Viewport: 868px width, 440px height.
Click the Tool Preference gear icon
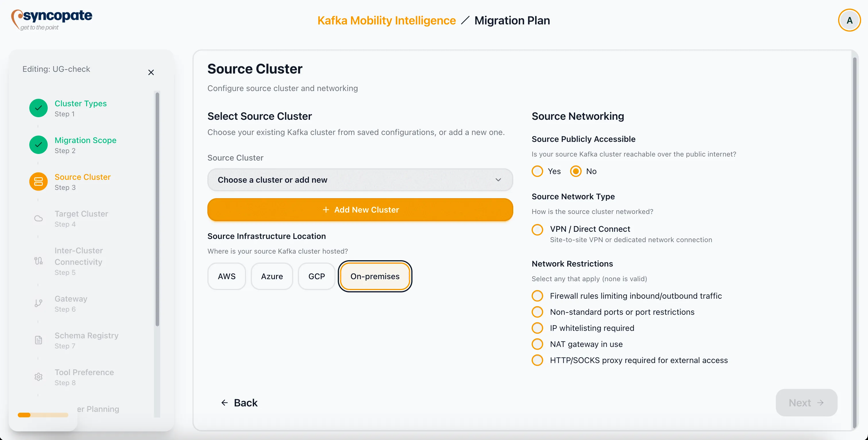click(38, 377)
